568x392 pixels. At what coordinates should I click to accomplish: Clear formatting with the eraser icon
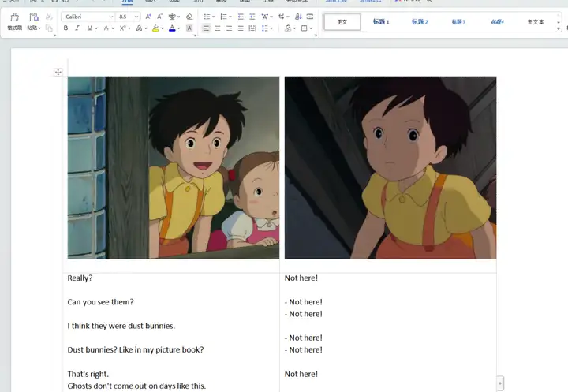tap(189, 17)
